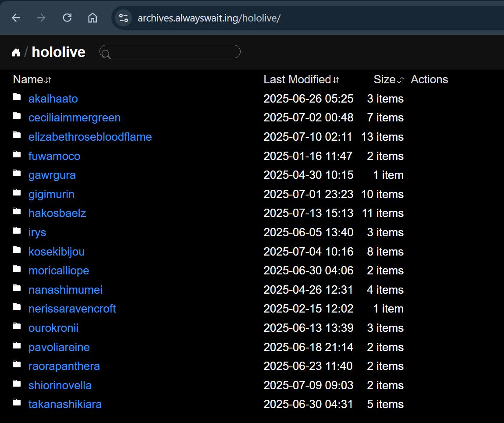Viewport: 504px width, 423px height.
Task: Click the 8 items size for kosekibijou
Action: click(x=385, y=252)
